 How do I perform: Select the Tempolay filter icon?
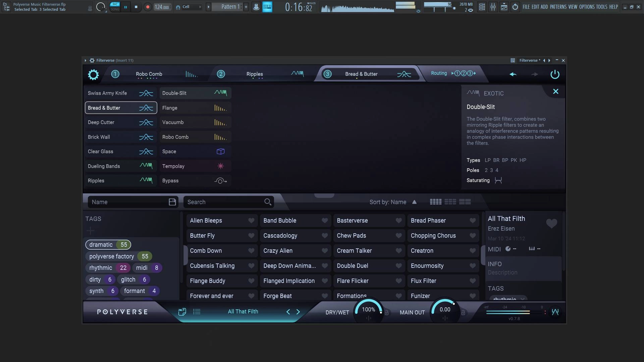pos(220,166)
